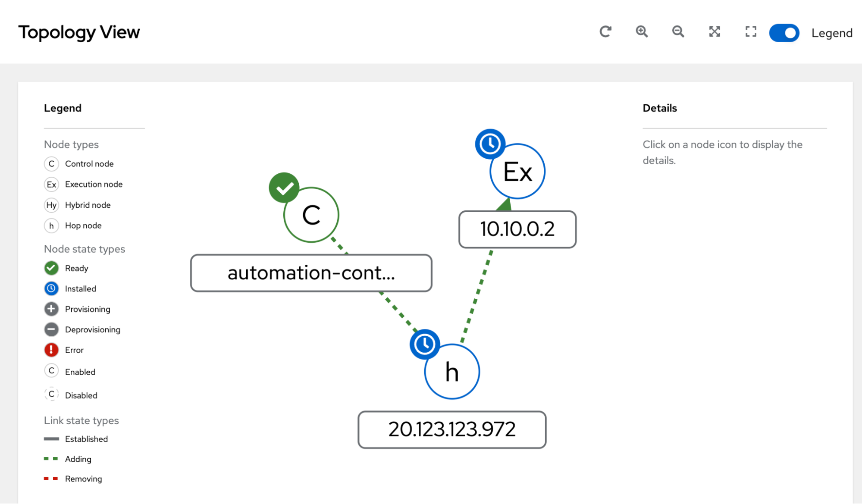The width and height of the screenshot is (862, 504).
Task: Click the 'Removing' legend text
Action: [84, 479]
